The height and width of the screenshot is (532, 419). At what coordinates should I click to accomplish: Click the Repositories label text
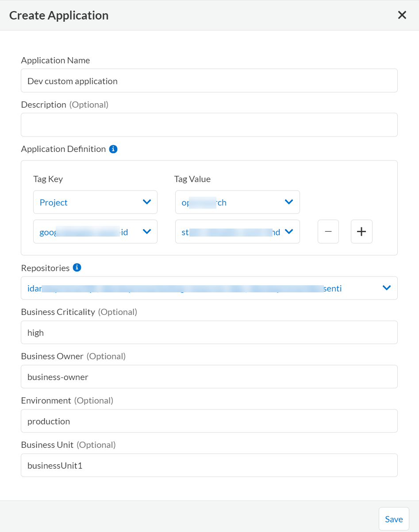click(x=45, y=268)
